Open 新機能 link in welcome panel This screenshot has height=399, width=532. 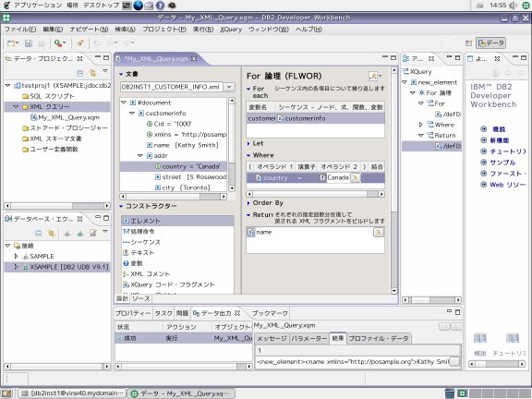pos(499,140)
